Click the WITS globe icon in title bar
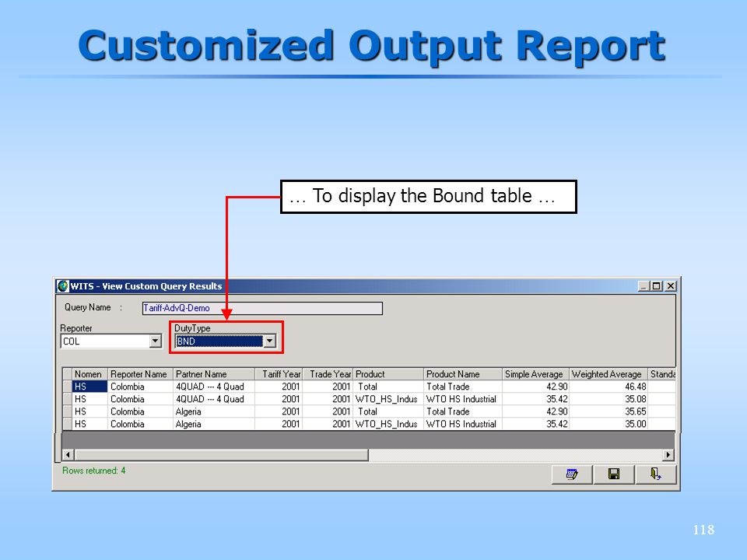 coord(62,286)
